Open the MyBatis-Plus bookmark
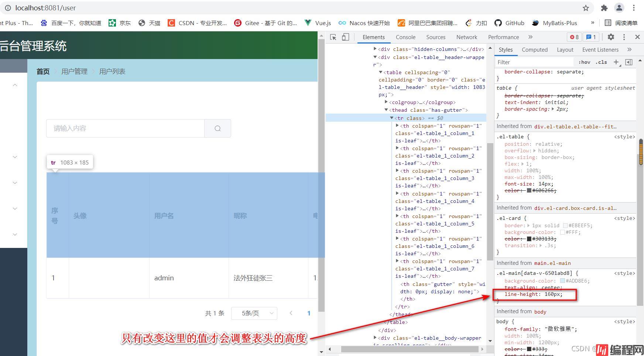Viewport: 644px width, 356px height. tap(554, 23)
